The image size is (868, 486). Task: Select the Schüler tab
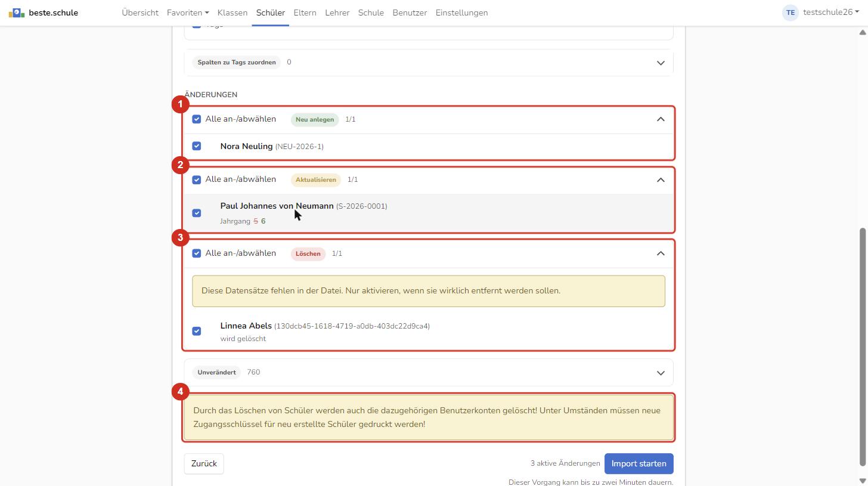(271, 13)
